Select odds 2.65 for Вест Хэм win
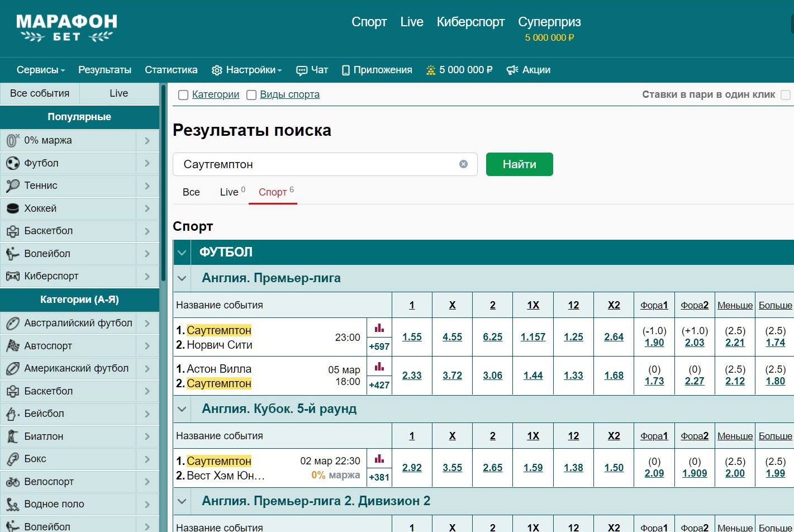Screen dimensions: 794x532 click(493, 468)
